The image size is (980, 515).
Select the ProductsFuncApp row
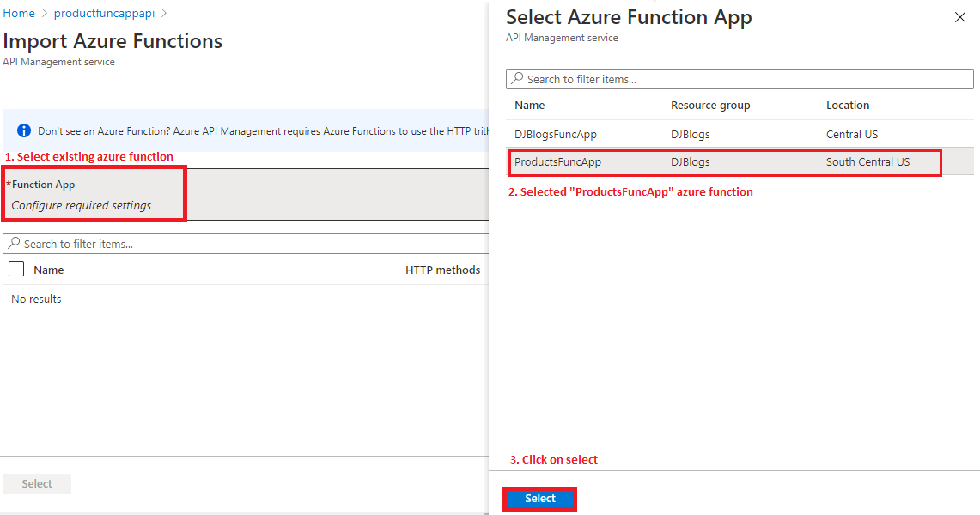click(x=740, y=161)
